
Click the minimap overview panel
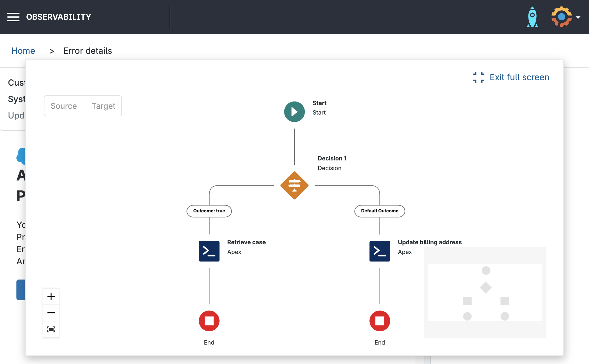(x=485, y=292)
